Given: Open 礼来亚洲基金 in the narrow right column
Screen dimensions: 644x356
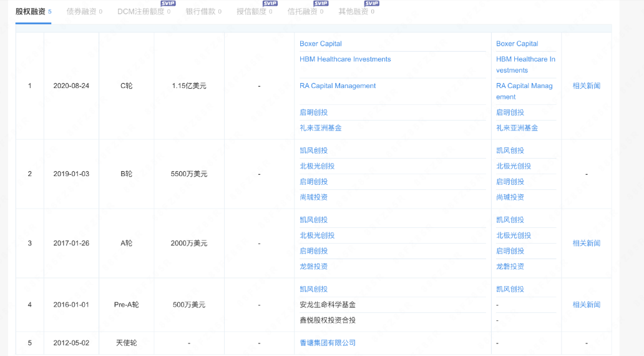Looking at the screenshot, I should click(517, 128).
